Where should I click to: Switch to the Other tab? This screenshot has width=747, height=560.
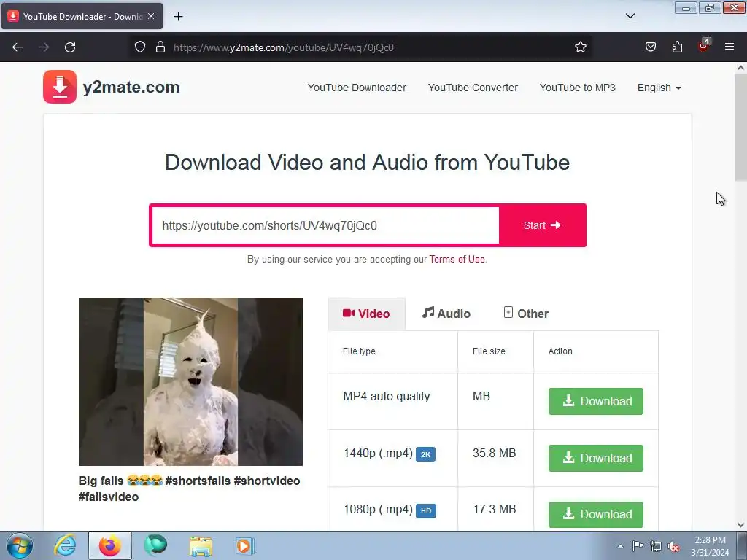click(526, 314)
